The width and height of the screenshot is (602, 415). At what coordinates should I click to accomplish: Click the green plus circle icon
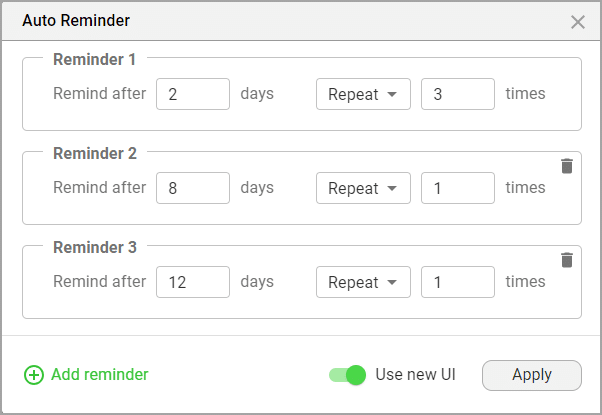click(34, 375)
